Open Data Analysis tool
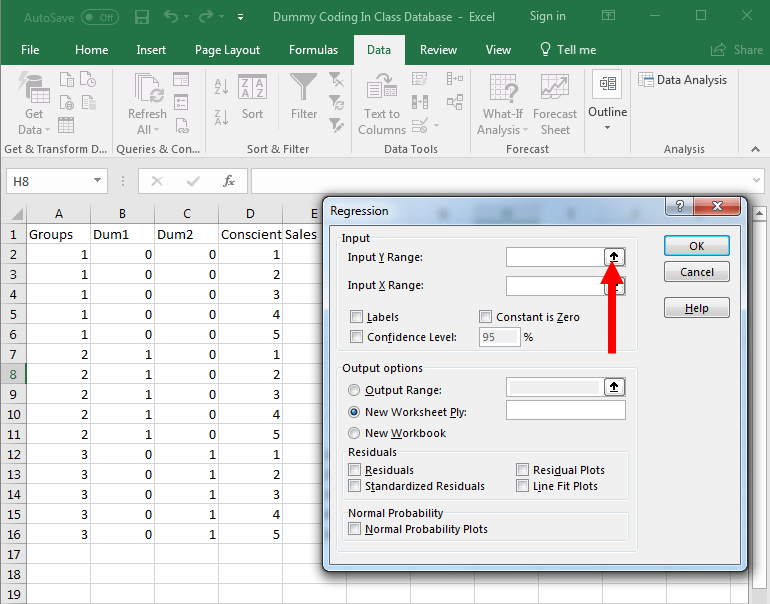 tap(683, 80)
